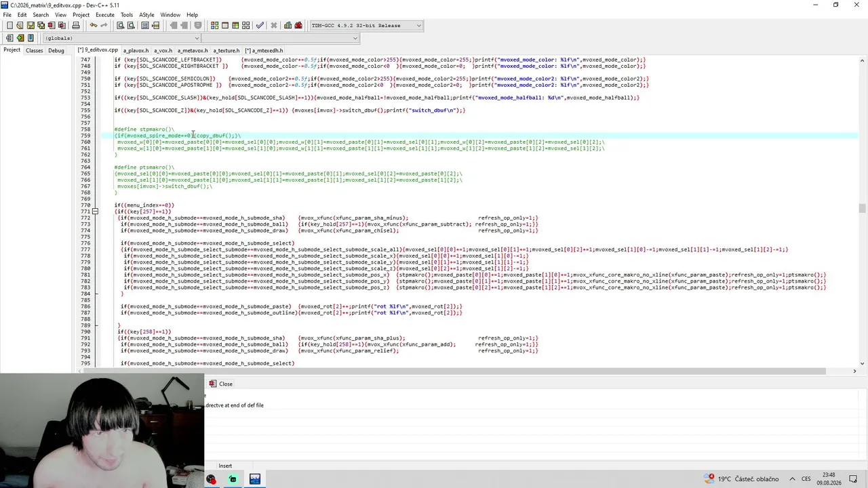
Task: Click the scroll-right arrow of horizontal scrollbar
Action: (854, 371)
